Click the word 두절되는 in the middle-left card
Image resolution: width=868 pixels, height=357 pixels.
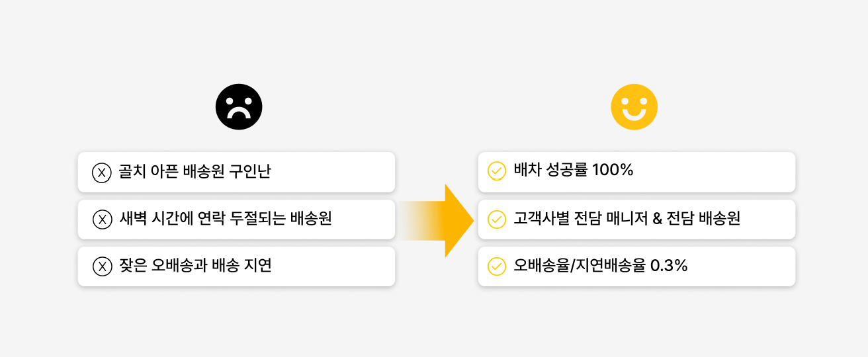tap(256, 219)
